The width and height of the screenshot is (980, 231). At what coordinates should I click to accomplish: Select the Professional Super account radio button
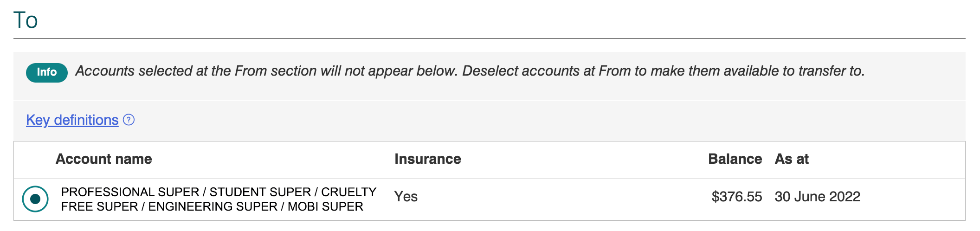(x=35, y=199)
